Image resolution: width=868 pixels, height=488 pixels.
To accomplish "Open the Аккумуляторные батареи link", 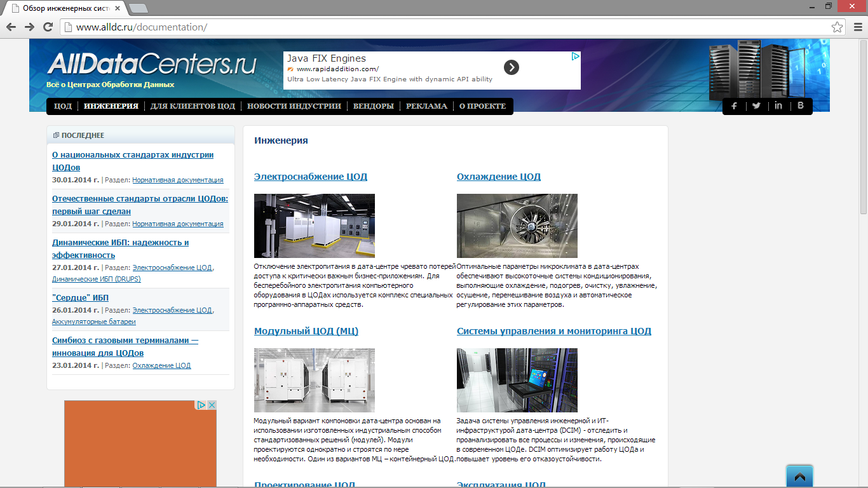I will tap(94, 322).
